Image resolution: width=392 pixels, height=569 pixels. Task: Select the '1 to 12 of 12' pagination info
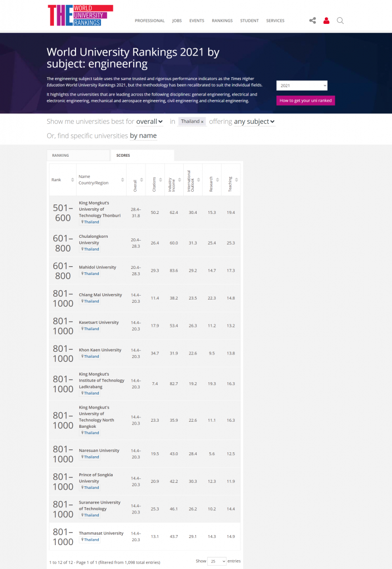(104, 562)
